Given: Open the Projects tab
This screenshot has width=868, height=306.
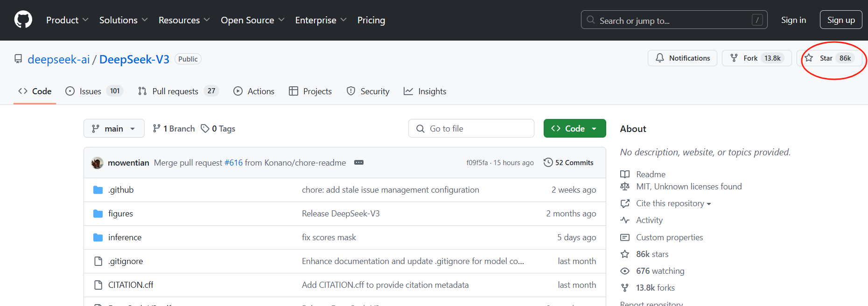Looking at the screenshot, I should [310, 91].
